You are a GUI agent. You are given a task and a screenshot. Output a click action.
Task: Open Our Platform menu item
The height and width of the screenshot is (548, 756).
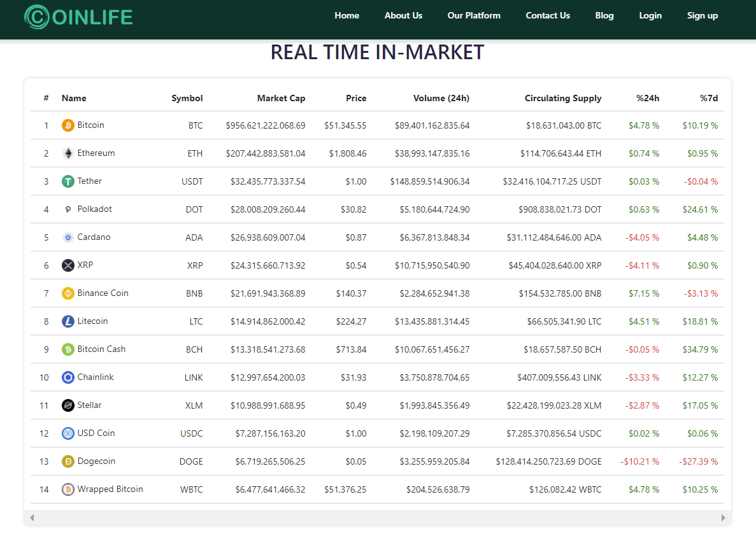(x=474, y=15)
